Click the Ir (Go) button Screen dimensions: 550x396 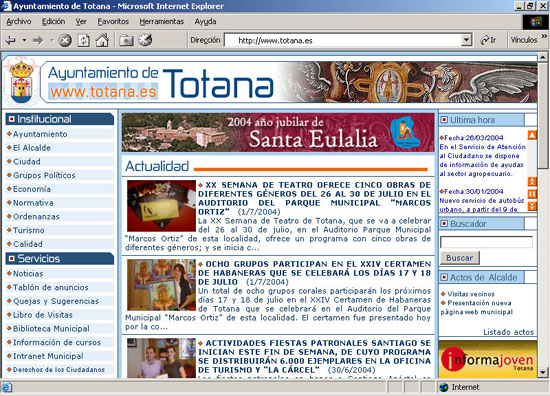coord(488,40)
